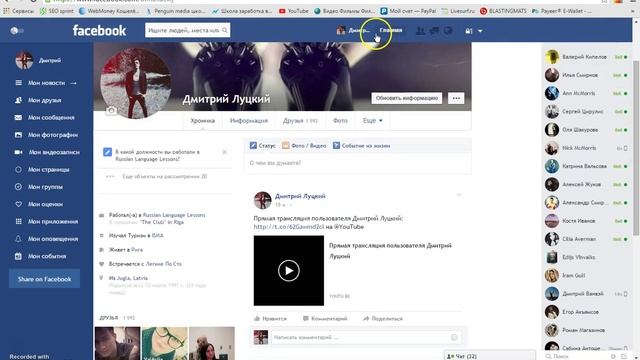The width and height of the screenshot is (640, 360).
Task: Open the three-dots menu on cover photo
Action: coord(456,98)
